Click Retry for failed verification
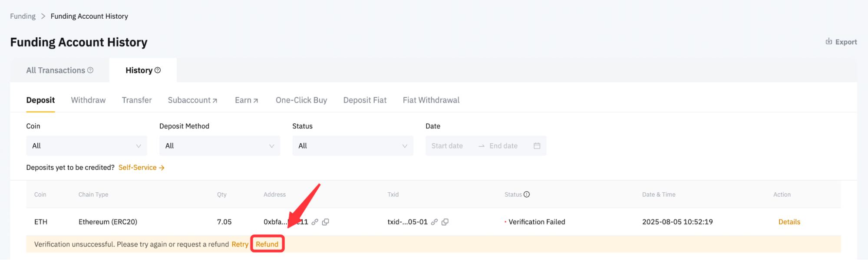 pyautogui.click(x=240, y=244)
